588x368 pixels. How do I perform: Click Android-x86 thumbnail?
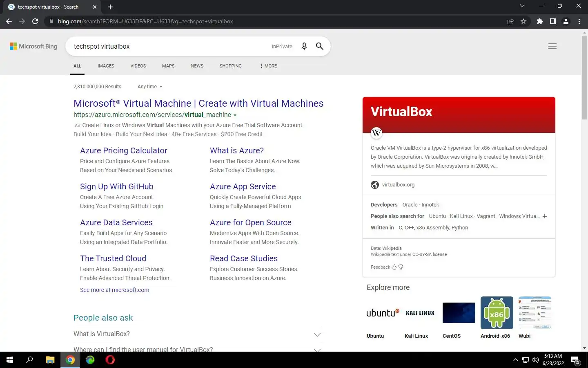(x=497, y=313)
